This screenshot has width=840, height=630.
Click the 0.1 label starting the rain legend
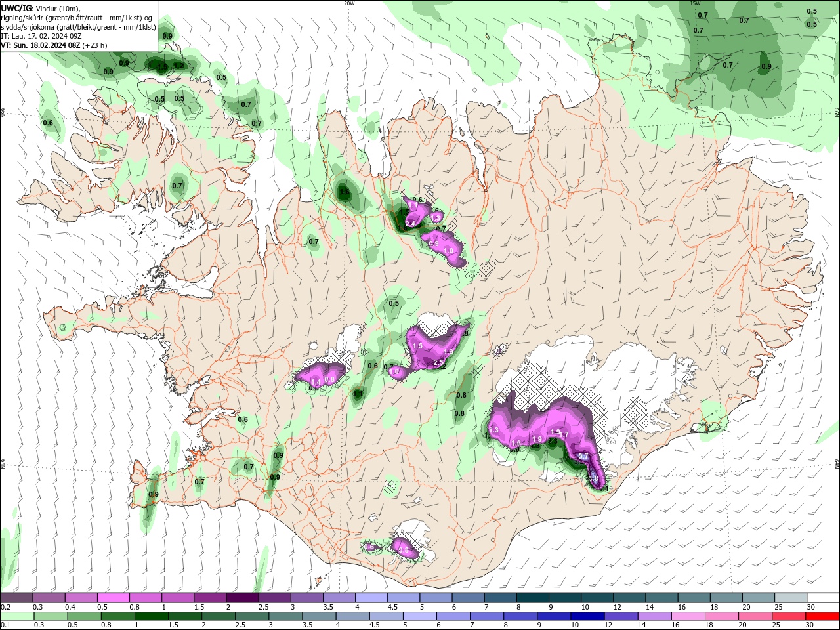click(5, 625)
